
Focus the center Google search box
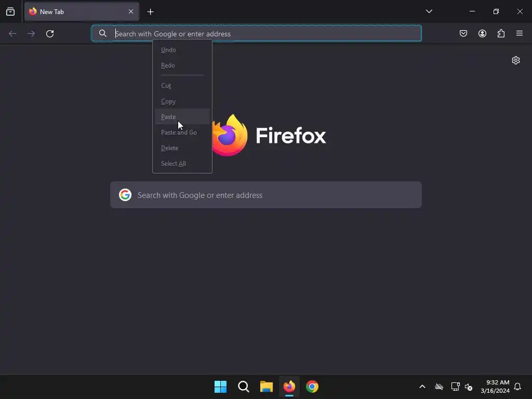pos(266,195)
